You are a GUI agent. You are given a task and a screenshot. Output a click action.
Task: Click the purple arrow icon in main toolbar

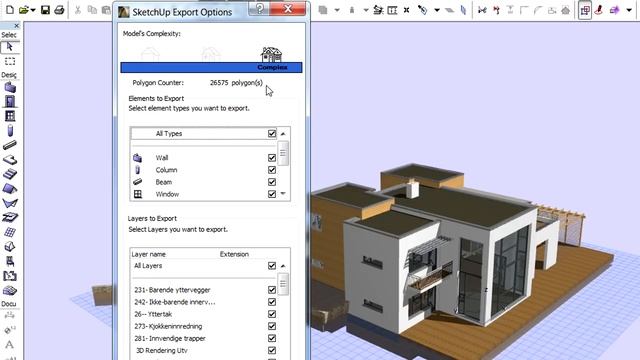[x=614, y=10]
